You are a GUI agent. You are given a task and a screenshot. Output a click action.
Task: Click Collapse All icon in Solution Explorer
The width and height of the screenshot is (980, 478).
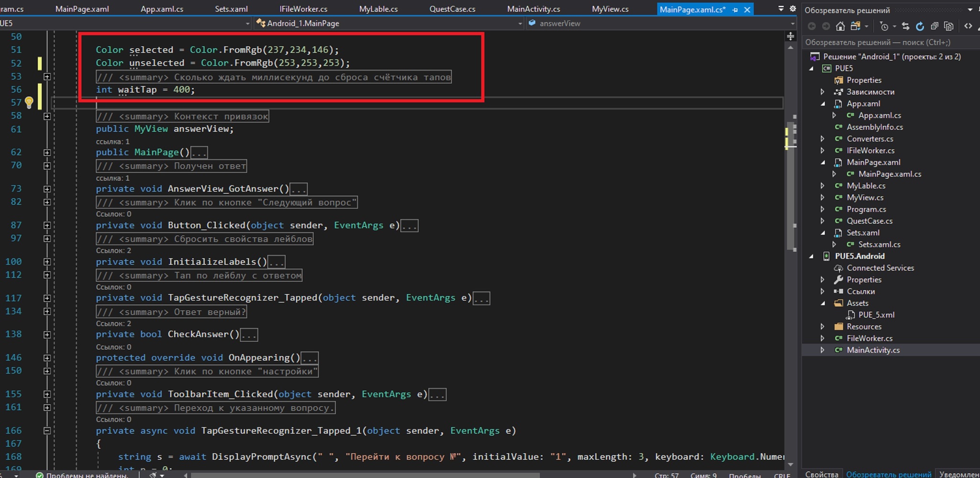934,26
